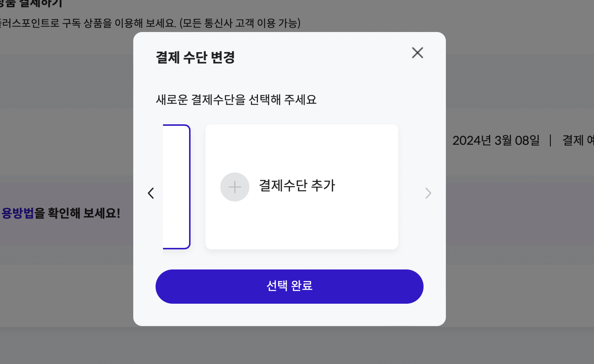The width and height of the screenshot is (594, 364).
Task: Confirm selection with 선택 완료
Action: tap(289, 287)
